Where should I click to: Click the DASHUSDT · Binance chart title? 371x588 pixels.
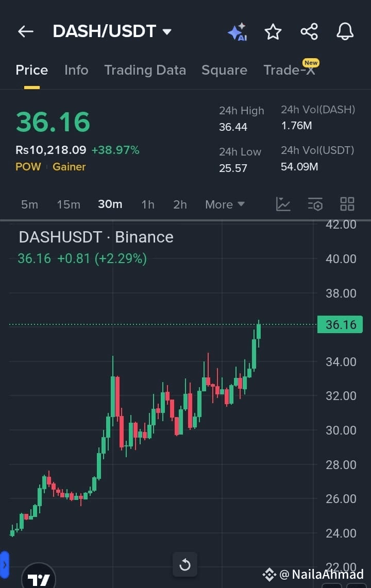96,237
